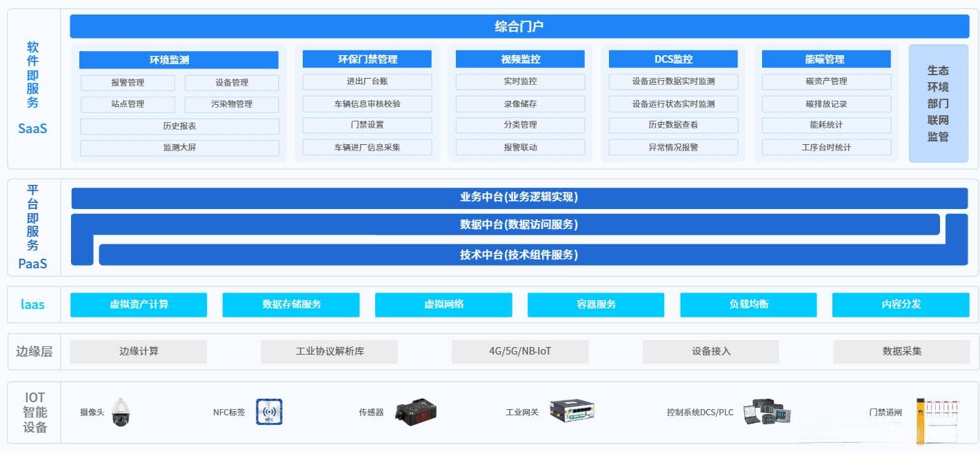Click the 控制系统DCS/PLC label text
Viewport: 980px width, 456px height.
700,413
